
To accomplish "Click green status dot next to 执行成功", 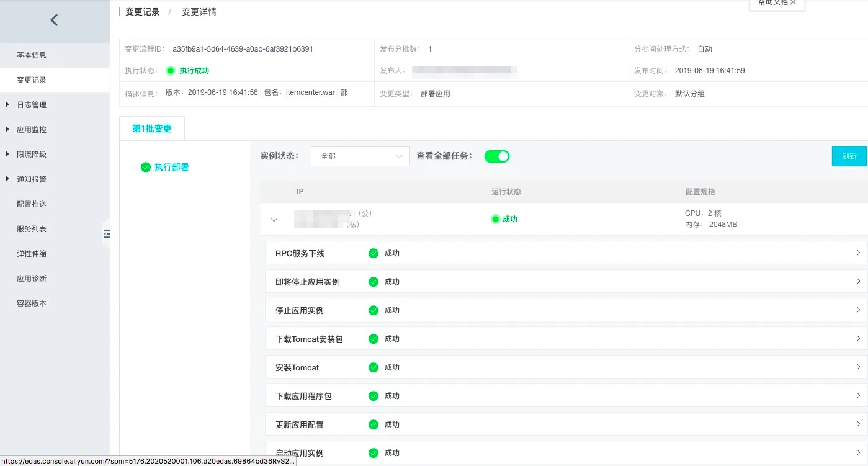I will pos(171,71).
